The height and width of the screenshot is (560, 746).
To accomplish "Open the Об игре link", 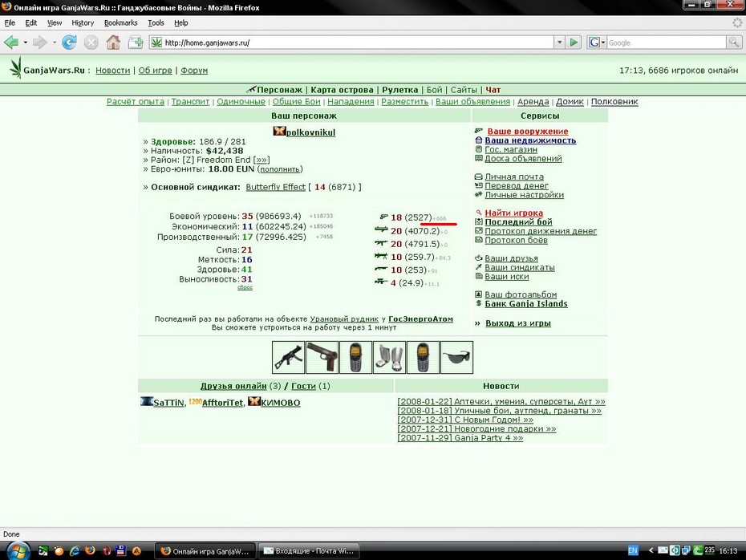I will 155,71.
